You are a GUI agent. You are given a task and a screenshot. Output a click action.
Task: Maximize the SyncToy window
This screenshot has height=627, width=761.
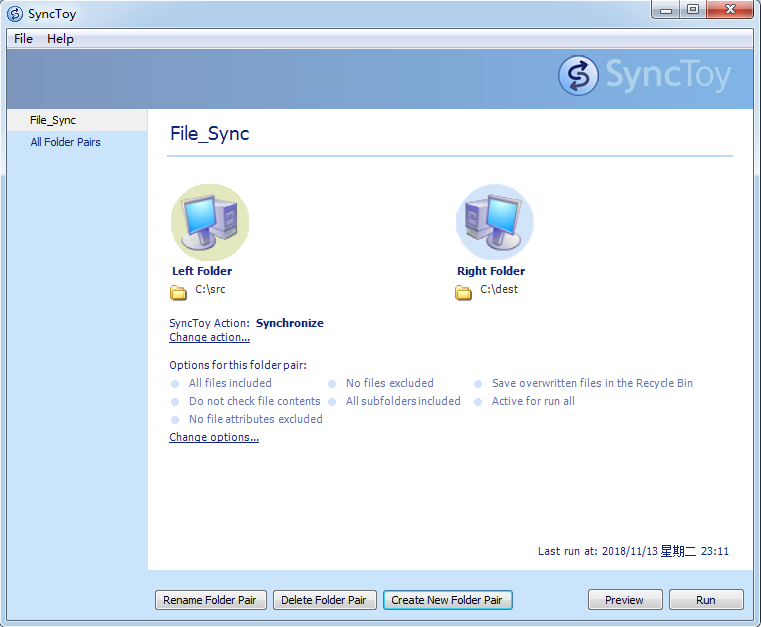coord(693,9)
